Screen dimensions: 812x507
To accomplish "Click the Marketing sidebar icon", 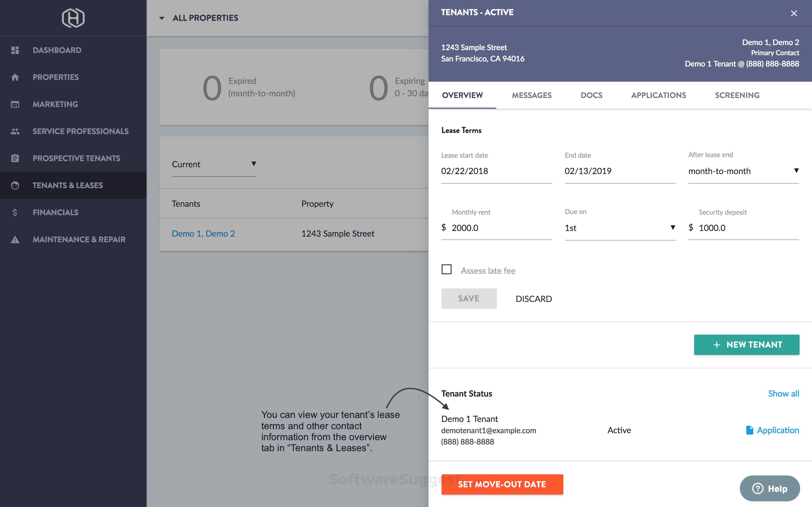I will click(x=15, y=104).
